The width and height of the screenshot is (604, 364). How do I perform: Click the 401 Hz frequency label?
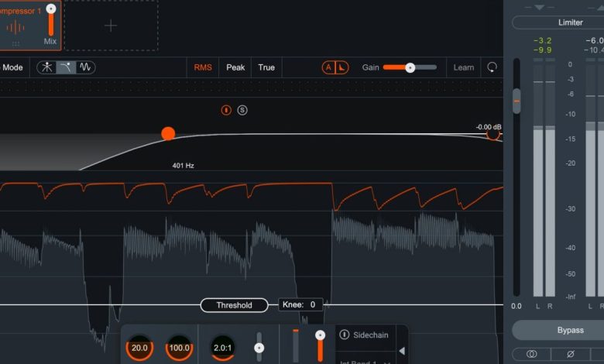click(x=183, y=166)
